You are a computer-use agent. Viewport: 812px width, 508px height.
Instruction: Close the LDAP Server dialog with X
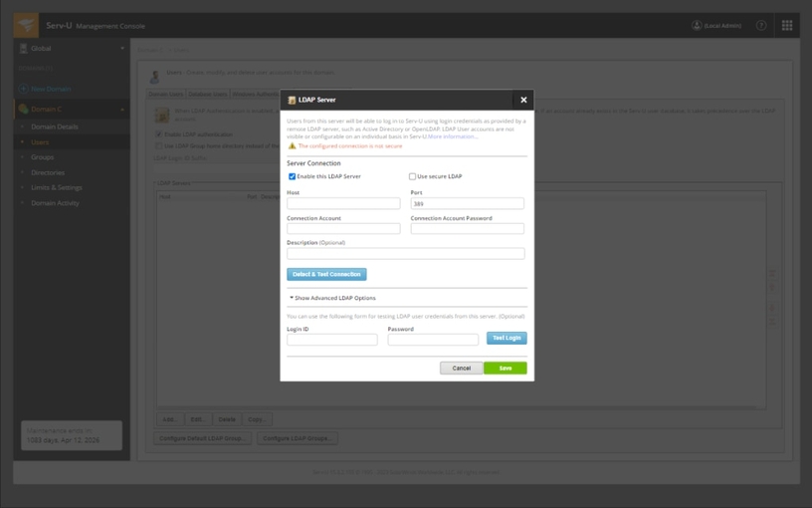523,100
